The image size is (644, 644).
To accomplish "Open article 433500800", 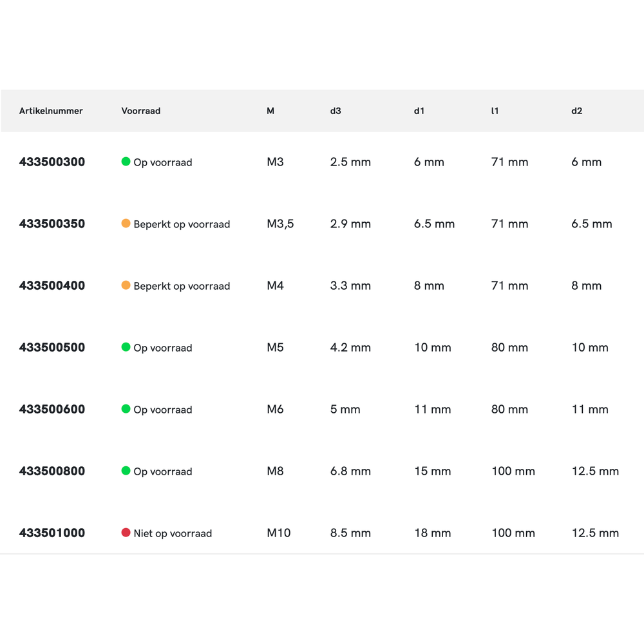I will [52, 471].
